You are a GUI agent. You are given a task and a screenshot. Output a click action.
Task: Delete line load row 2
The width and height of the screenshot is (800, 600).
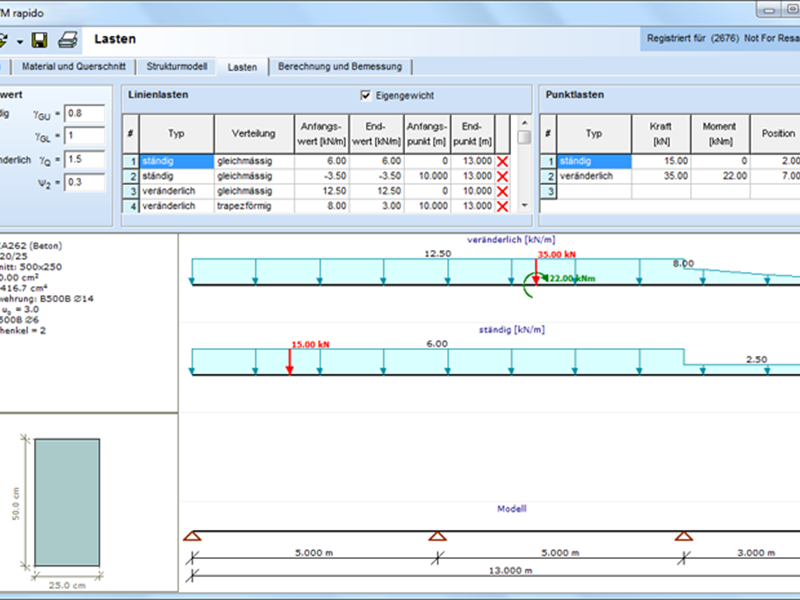(x=502, y=176)
